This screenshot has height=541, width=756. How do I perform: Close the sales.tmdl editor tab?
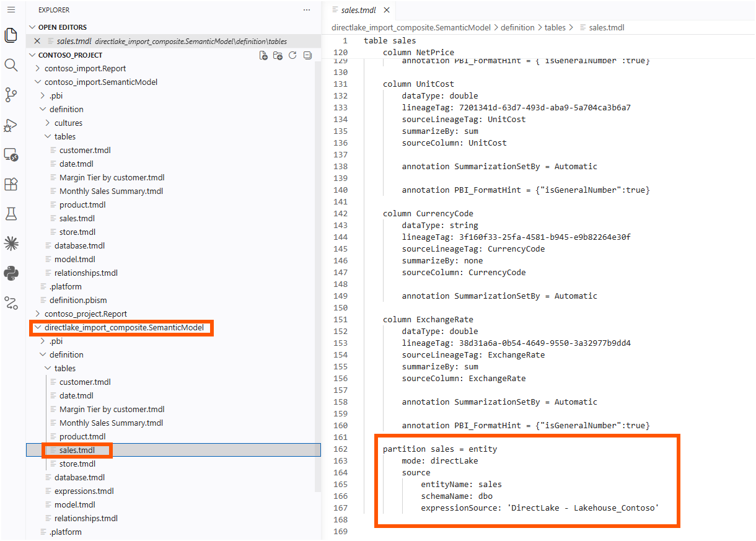tap(387, 10)
